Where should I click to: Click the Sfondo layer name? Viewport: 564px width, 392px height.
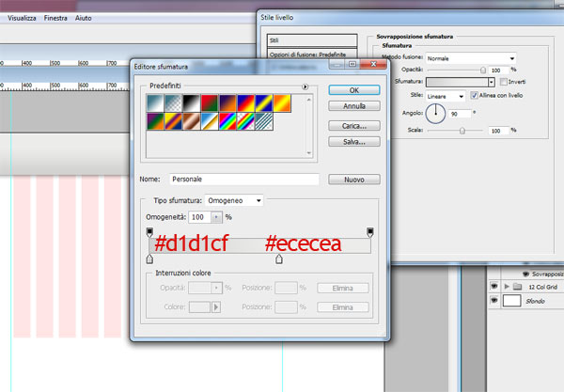(535, 301)
